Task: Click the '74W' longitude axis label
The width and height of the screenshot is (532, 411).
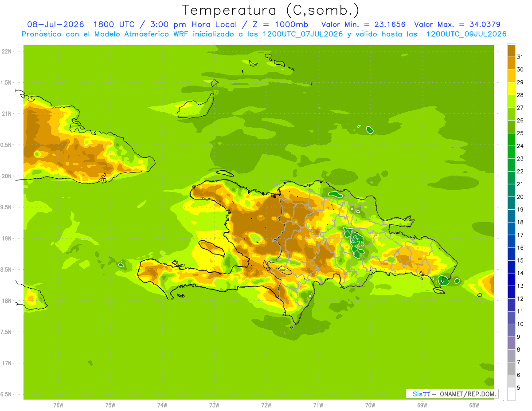Action: [x=162, y=405]
